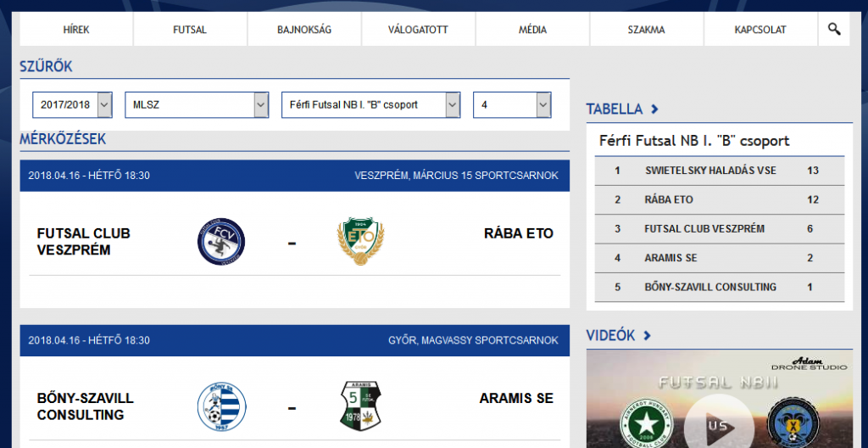Image resolution: width=868 pixels, height=448 pixels.
Task: Open the round number 4 dropdown
Action: tap(512, 105)
